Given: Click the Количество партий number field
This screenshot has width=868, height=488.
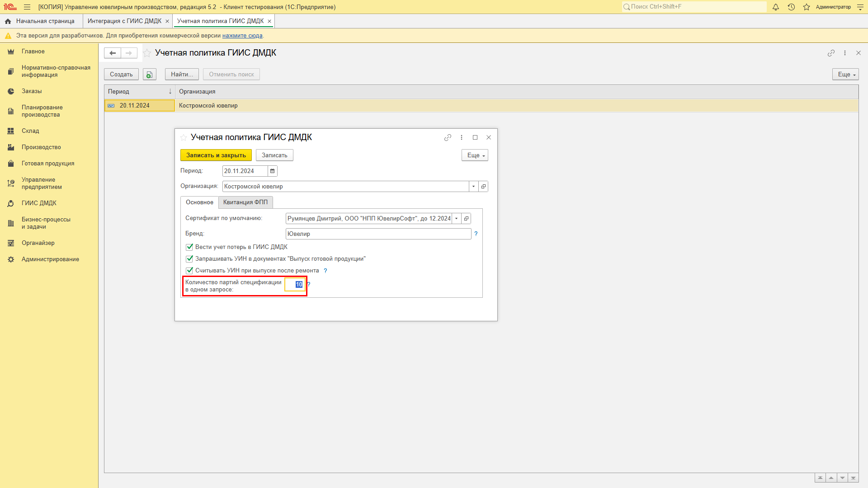Looking at the screenshot, I should 295,284.
